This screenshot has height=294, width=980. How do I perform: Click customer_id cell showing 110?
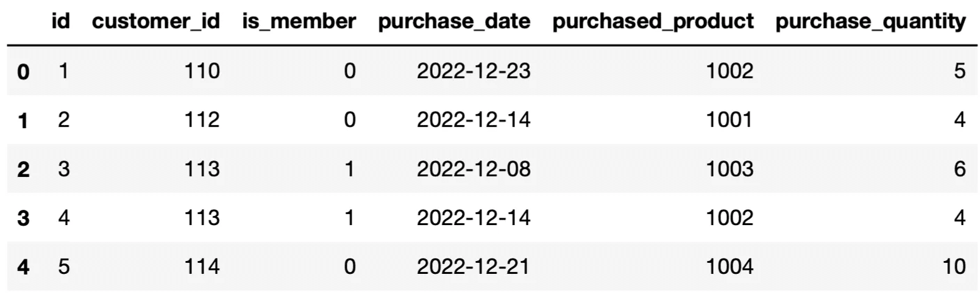pyautogui.click(x=202, y=71)
